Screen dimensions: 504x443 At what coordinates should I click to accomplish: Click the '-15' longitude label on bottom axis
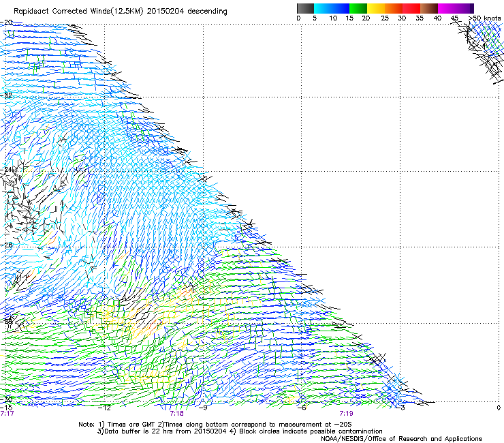pyautogui.click(x=6, y=408)
